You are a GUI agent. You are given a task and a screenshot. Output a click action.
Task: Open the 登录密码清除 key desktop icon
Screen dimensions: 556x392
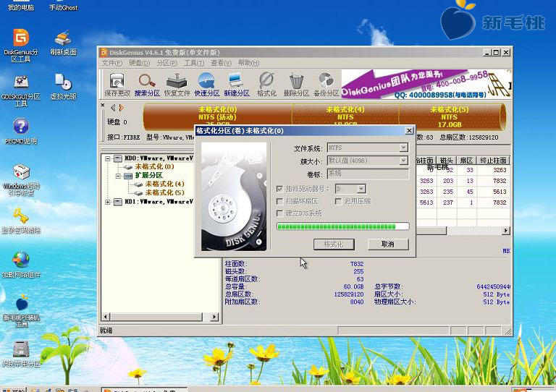click(x=21, y=221)
